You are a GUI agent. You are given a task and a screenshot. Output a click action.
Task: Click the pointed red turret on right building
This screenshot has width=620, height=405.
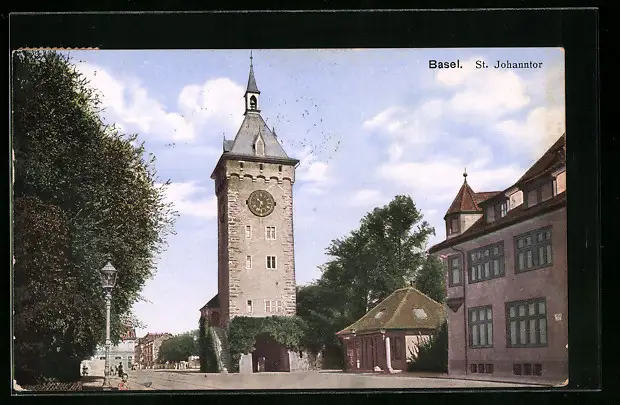(464, 197)
